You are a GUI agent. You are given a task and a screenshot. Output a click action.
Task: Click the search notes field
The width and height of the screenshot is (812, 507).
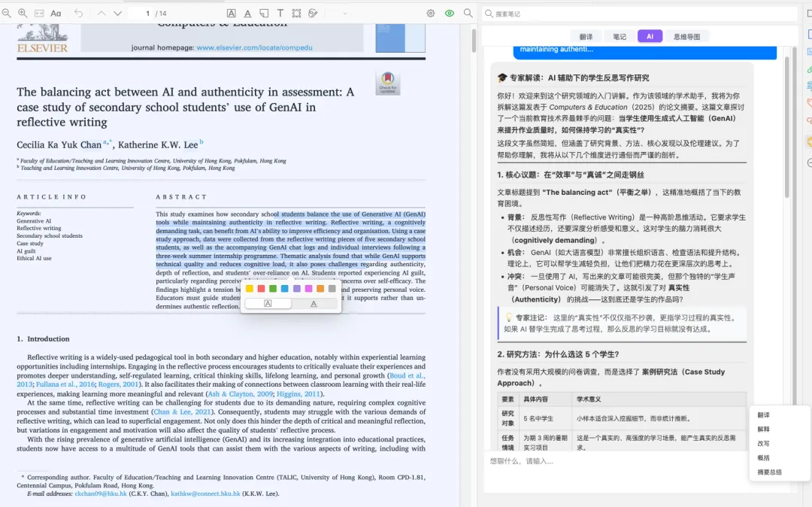639,14
